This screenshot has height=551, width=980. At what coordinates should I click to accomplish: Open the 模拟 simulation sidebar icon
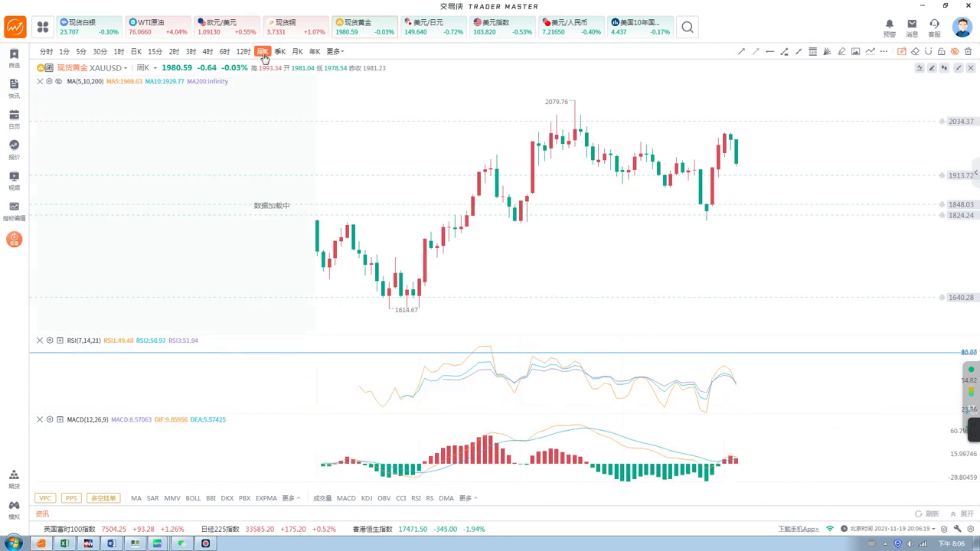click(14, 509)
